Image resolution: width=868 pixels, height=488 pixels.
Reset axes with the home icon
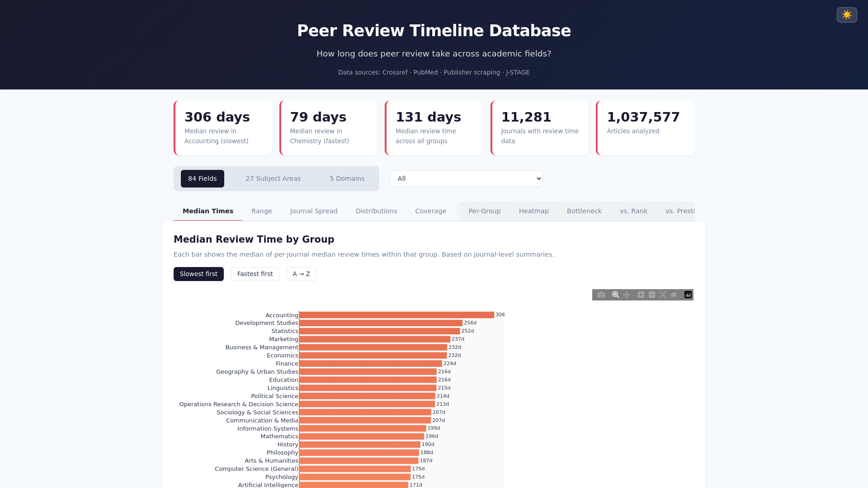[x=674, y=295]
